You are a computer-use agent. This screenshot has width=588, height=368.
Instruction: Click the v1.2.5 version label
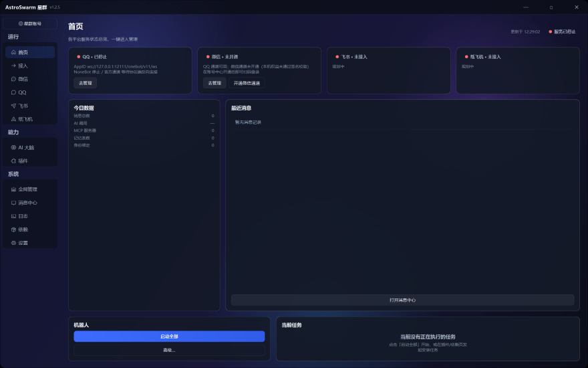[x=54, y=7]
